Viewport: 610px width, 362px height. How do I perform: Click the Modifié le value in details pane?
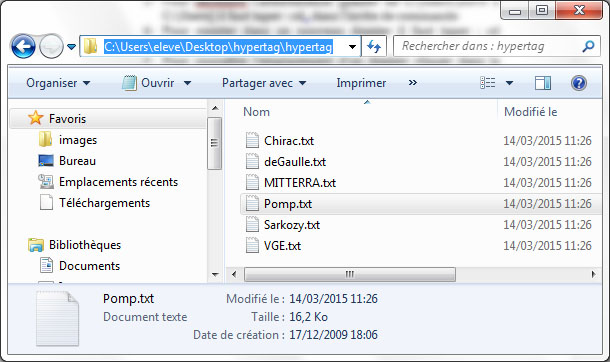point(333,299)
